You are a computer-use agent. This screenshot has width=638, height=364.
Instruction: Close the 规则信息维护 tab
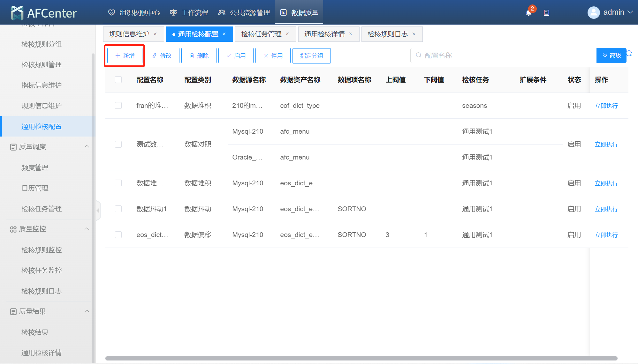pos(155,34)
